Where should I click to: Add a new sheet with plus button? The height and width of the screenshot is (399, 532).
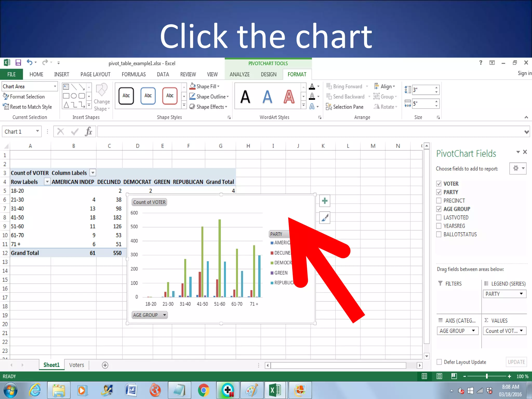pyautogui.click(x=105, y=365)
